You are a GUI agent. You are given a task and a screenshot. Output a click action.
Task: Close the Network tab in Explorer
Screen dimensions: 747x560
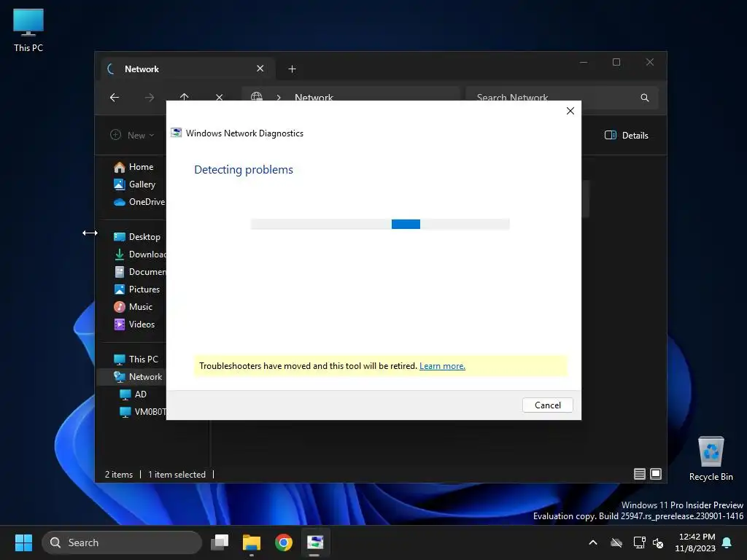[x=260, y=69]
